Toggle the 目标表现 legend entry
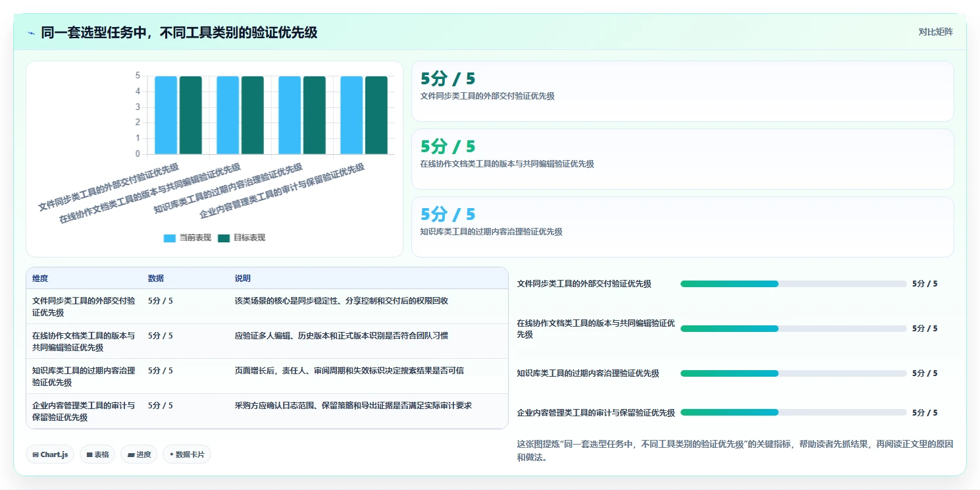The height and width of the screenshot is (490, 980). point(242,238)
